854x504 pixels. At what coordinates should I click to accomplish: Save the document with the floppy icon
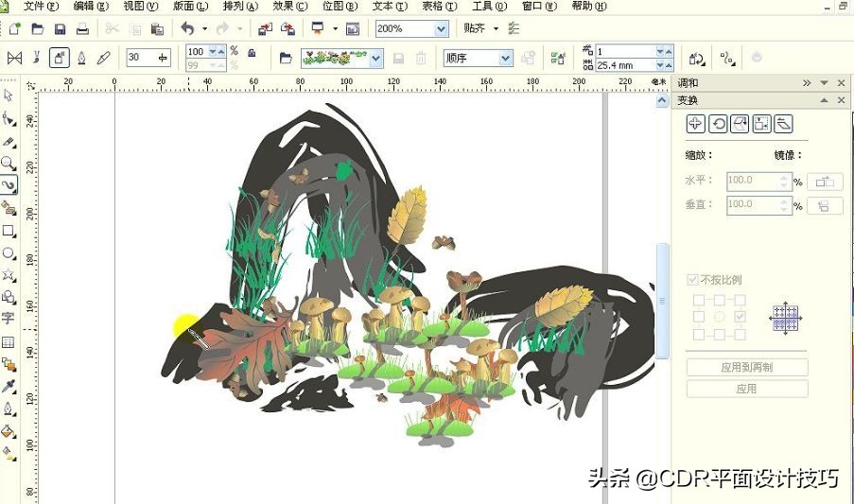click(60, 29)
